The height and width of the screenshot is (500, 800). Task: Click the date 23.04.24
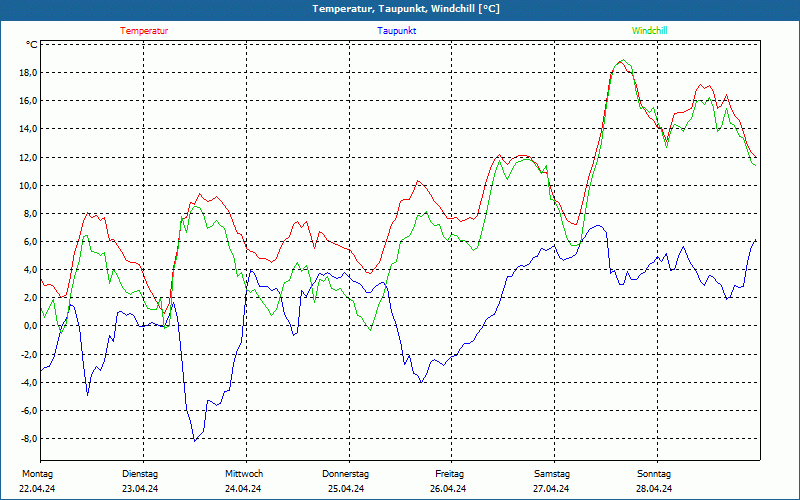(x=140, y=489)
